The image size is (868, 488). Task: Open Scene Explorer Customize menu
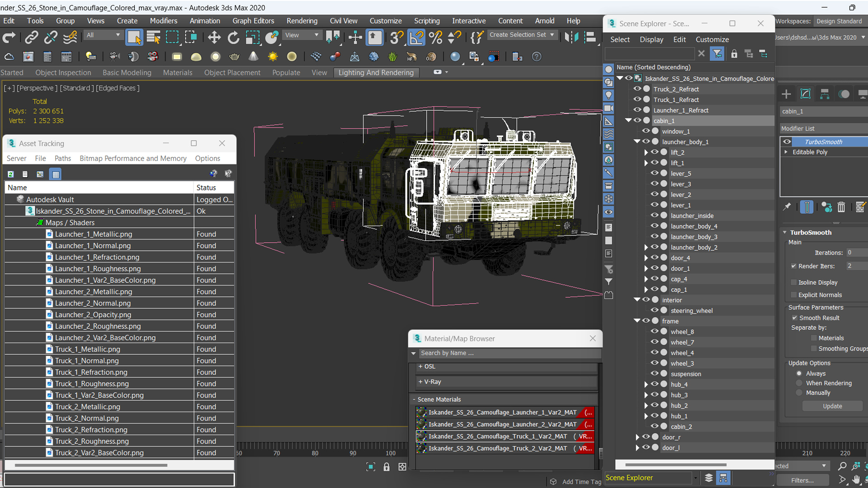point(712,39)
